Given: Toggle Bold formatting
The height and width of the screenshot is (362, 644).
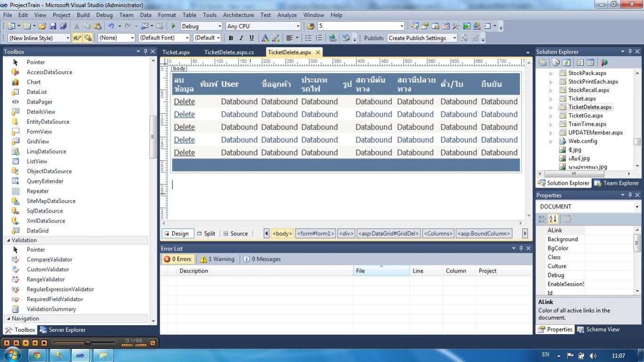Looking at the screenshot, I should [231, 38].
